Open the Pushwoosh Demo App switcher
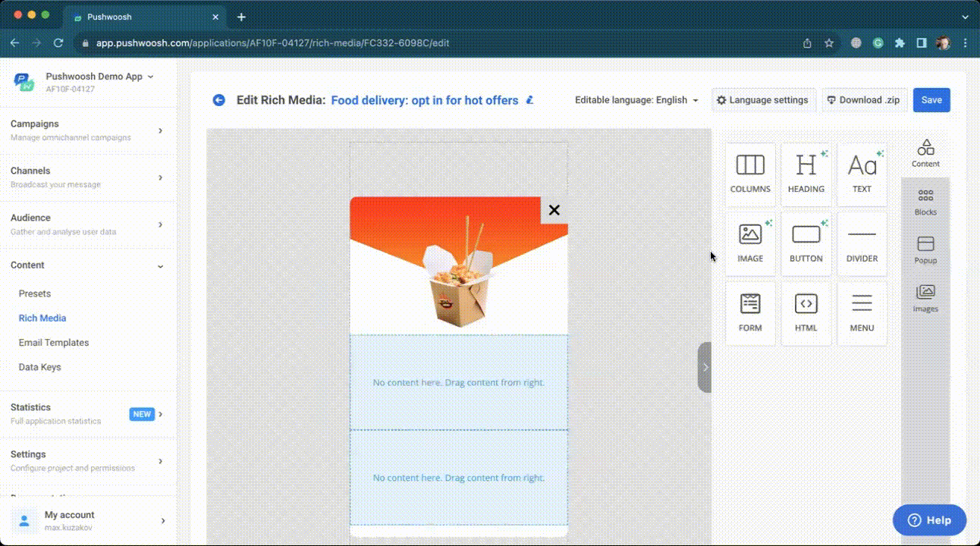 pyautogui.click(x=99, y=77)
